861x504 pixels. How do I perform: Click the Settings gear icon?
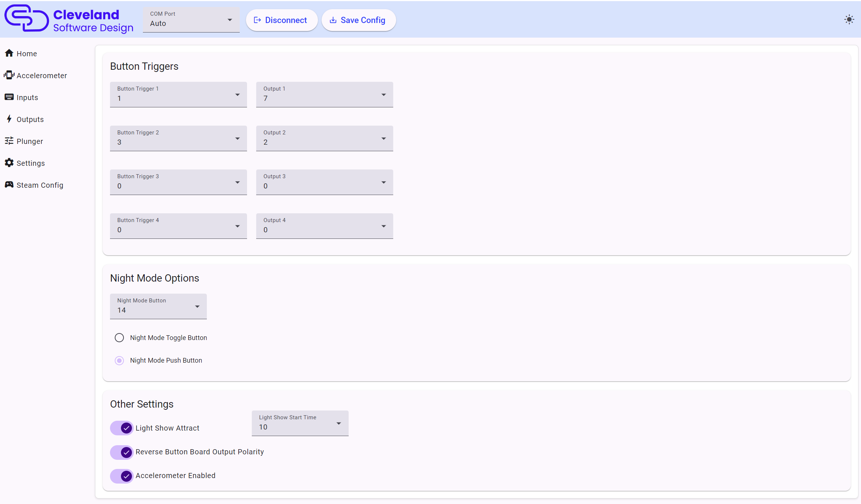9,163
